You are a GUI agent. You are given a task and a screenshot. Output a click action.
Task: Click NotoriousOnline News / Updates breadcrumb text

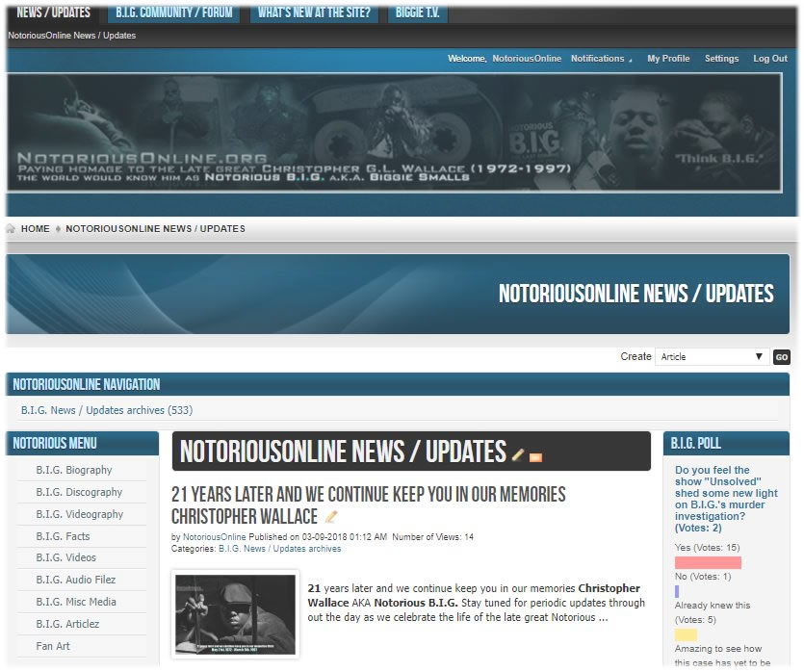(155, 228)
